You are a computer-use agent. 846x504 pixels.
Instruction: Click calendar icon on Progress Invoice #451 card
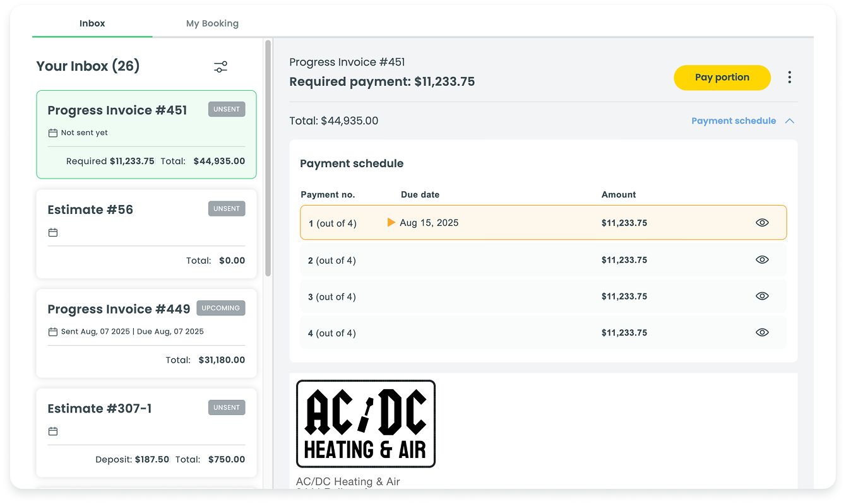coord(53,133)
